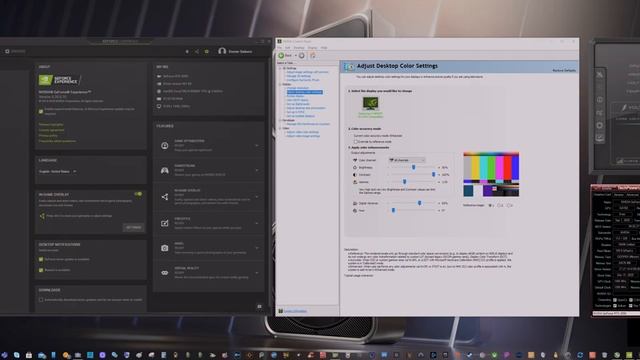Expand Virtual Reality feature chevron
The width and height of the screenshot is (640, 360).
pyautogui.click(x=257, y=273)
